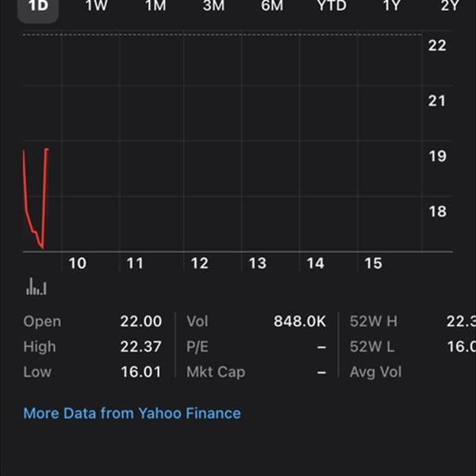The image size is (476, 476).
Task: Click the Vol value 848.0K
Action: (x=300, y=321)
